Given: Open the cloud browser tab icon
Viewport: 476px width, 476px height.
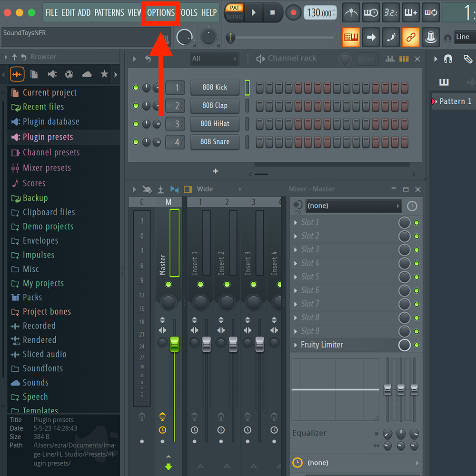Looking at the screenshot, I should (87, 74).
